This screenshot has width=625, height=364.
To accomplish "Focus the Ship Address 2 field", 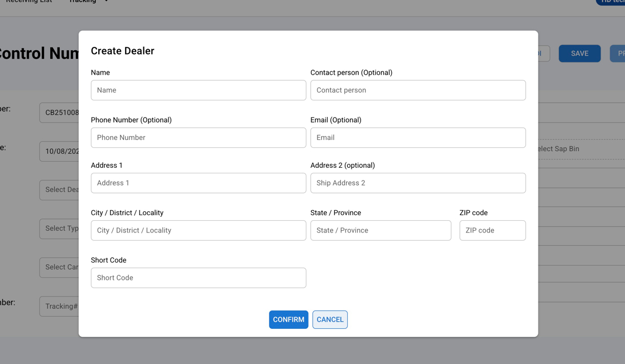I will (417, 183).
